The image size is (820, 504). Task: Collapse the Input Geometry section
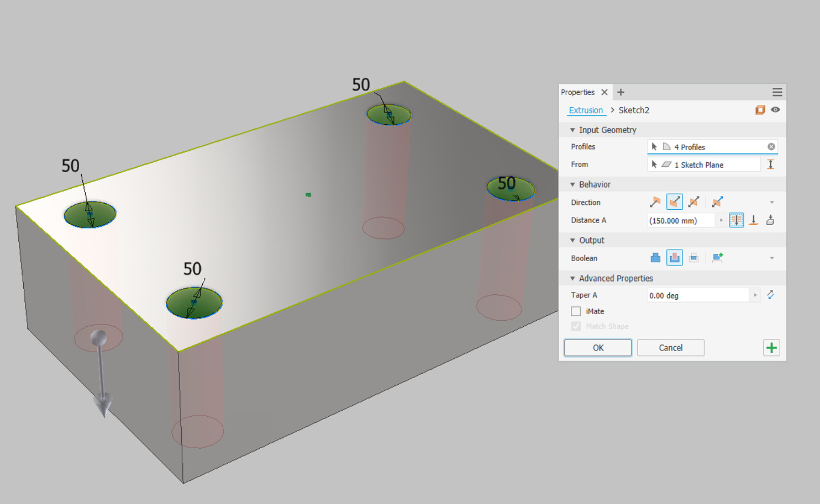tap(572, 130)
